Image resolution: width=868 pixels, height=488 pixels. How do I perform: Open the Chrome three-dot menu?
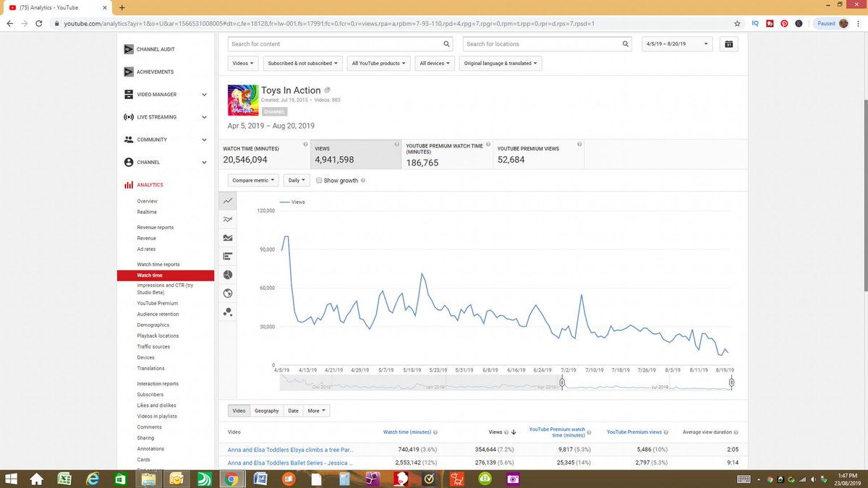tap(859, 23)
